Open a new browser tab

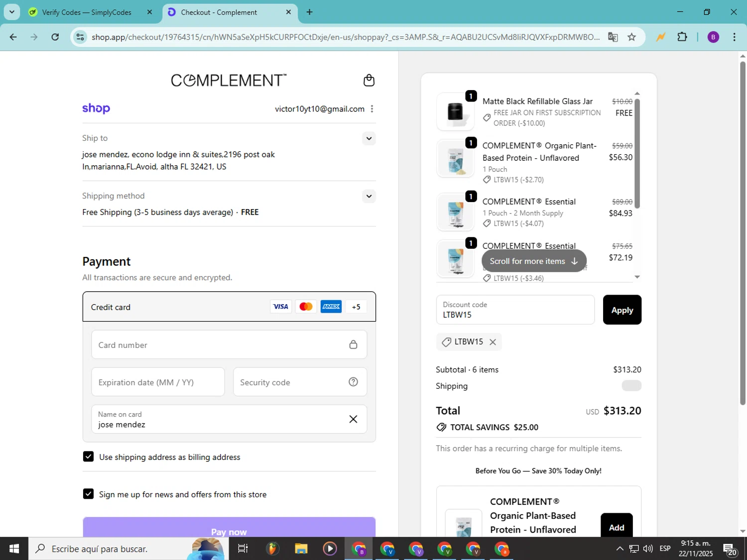309,12
